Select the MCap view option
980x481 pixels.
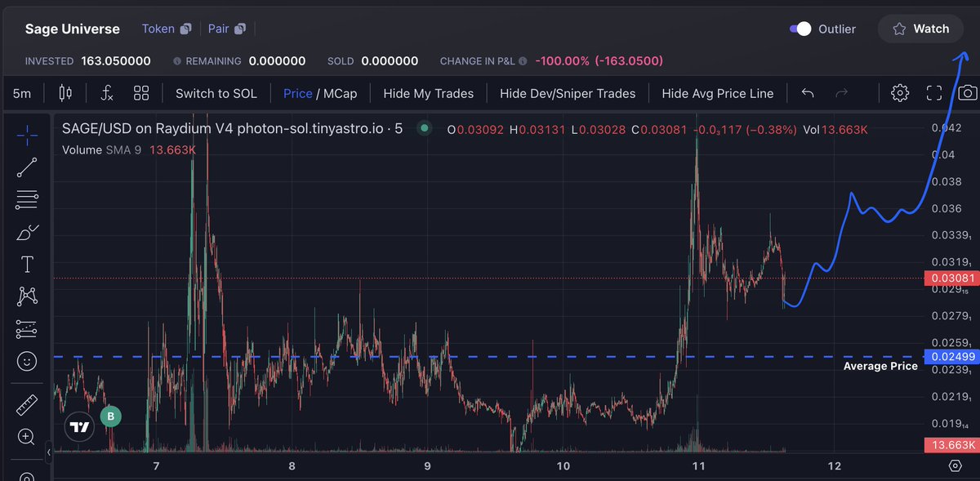341,93
